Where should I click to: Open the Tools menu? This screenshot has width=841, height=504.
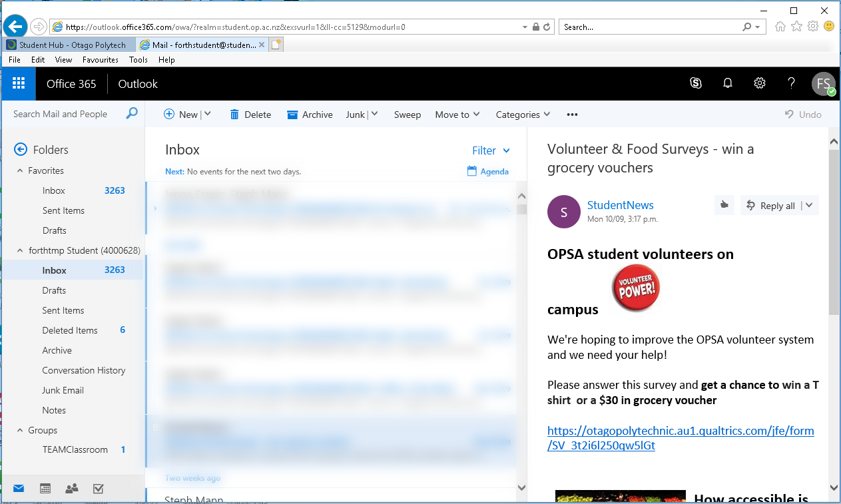(x=139, y=59)
